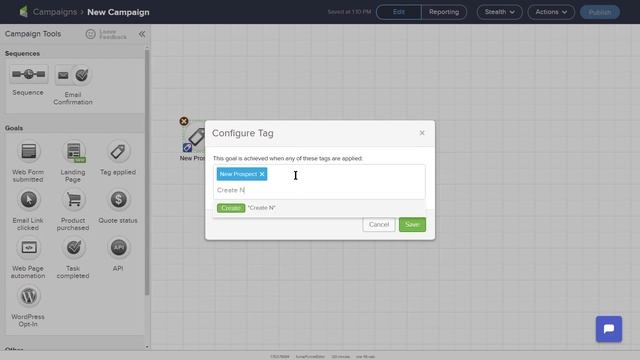Image resolution: width=640 pixels, height=360 pixels.
Task: Click the Publish button
Action: (600, 12)
